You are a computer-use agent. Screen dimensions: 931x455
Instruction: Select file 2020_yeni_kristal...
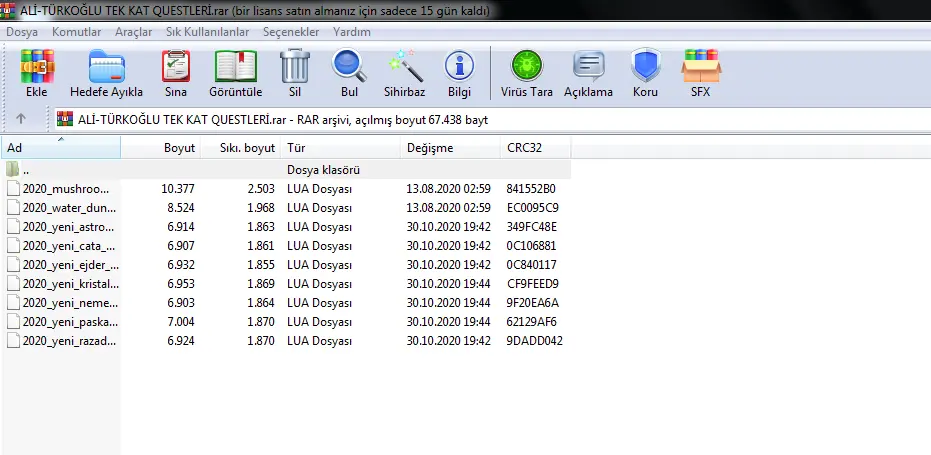click(71, 284)
